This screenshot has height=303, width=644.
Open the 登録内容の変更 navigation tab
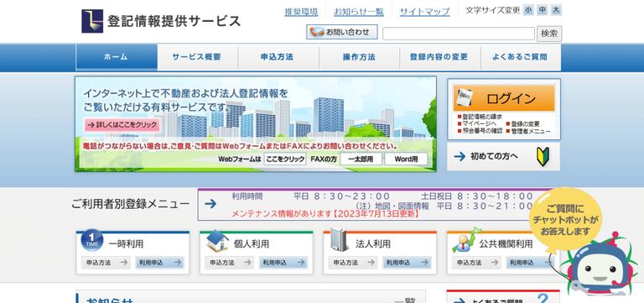coord(439,57)
